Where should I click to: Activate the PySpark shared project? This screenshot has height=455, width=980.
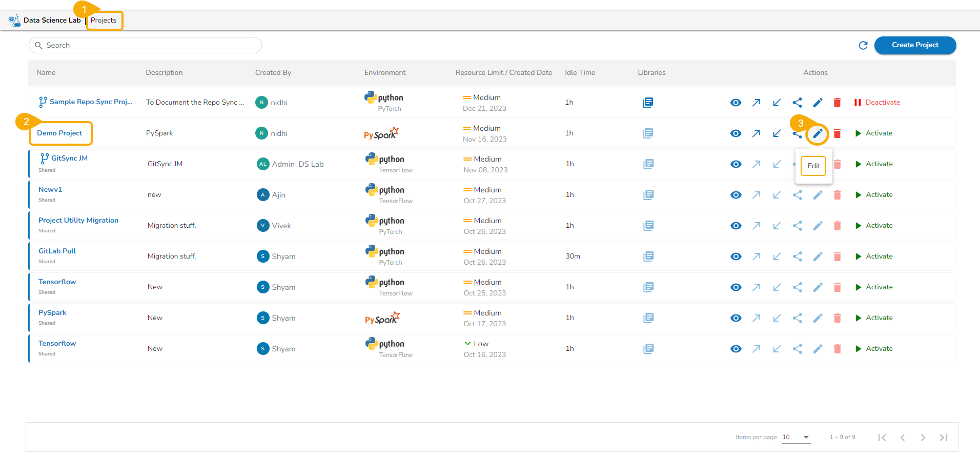pyautogui.click(x=874, y=318)
